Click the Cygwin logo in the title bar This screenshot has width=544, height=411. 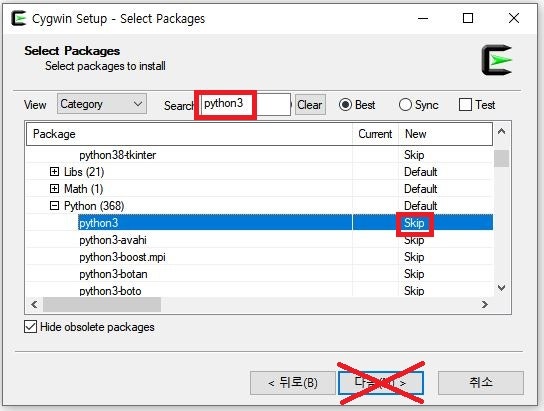tap(18, 18)
